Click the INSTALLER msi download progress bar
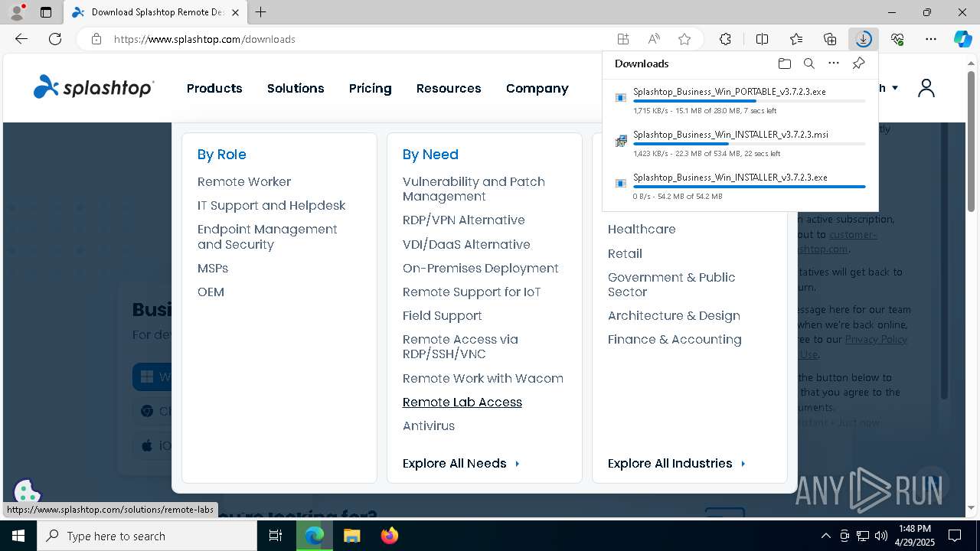The image size is (980, 551). pos(750,144)
